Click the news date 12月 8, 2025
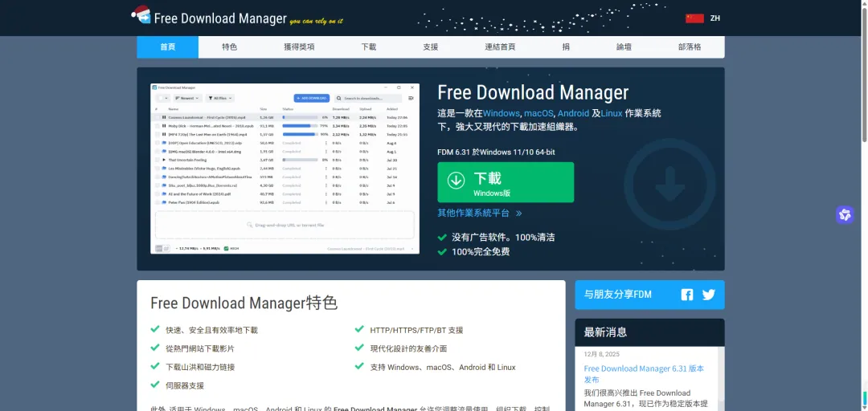This screenshot has height=411, width=868. click(x=602, y=354)
